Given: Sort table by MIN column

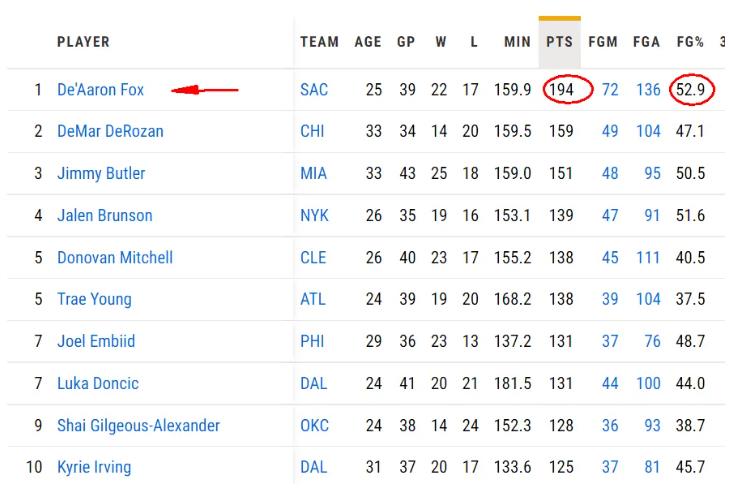Looking at the screenshot, I should [517, 43].
